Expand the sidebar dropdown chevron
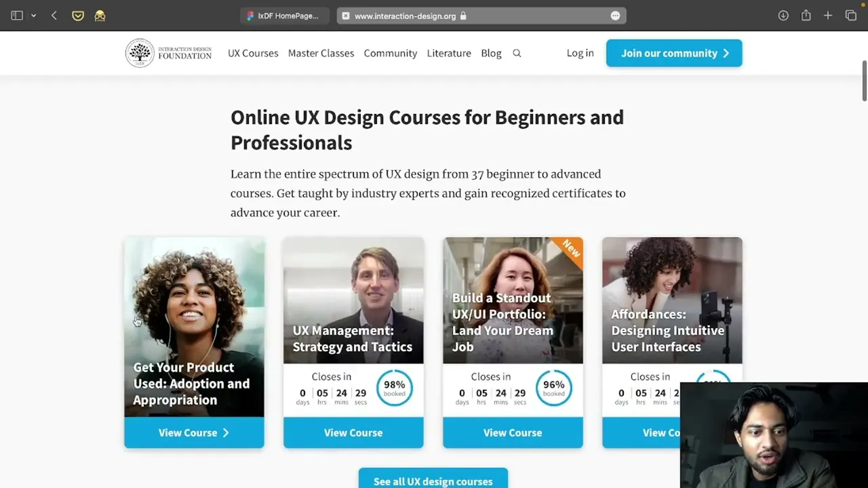Viewport: 868px width, 488px height. [33, 16]
